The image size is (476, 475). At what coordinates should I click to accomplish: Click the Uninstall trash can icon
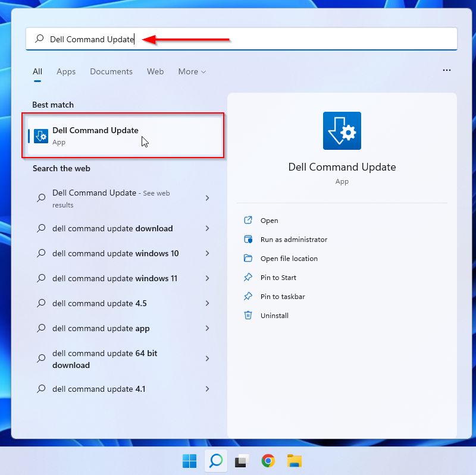[x=248, y=315]
